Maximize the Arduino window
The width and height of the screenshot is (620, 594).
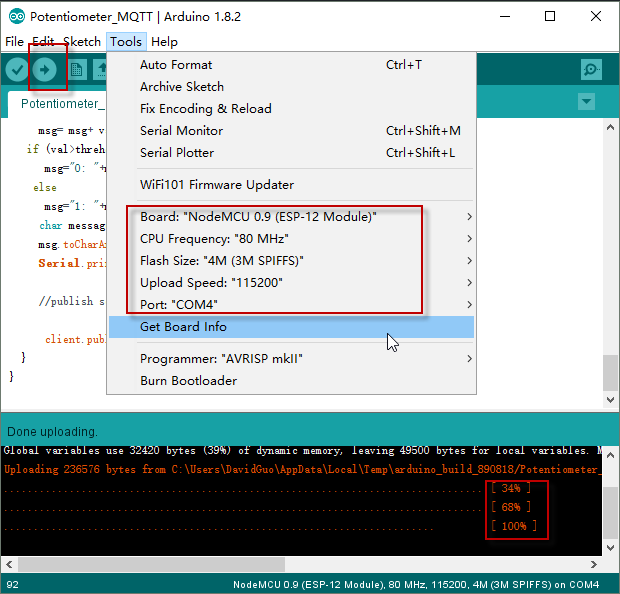pos(550,16)
